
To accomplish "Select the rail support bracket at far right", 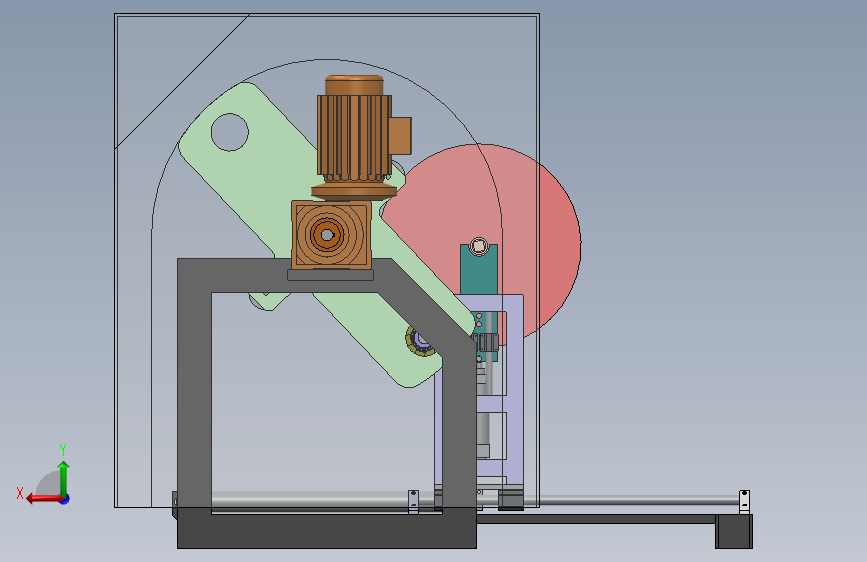I will [744, 502].
